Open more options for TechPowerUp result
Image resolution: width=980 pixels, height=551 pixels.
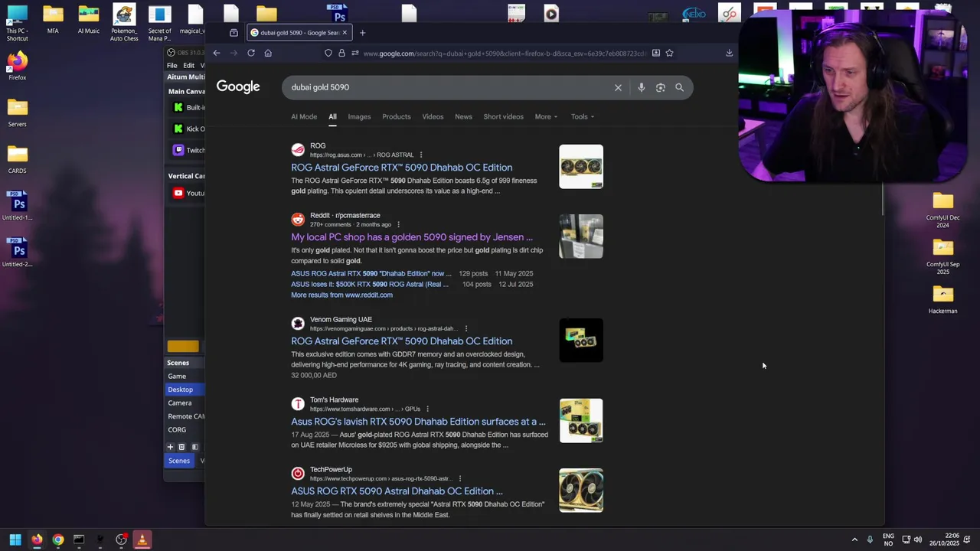pos(459,478)
